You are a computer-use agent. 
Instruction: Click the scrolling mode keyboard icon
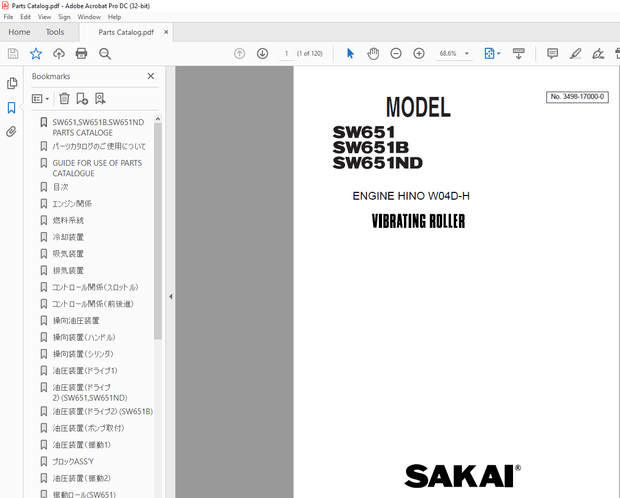(x=518, y=53)
